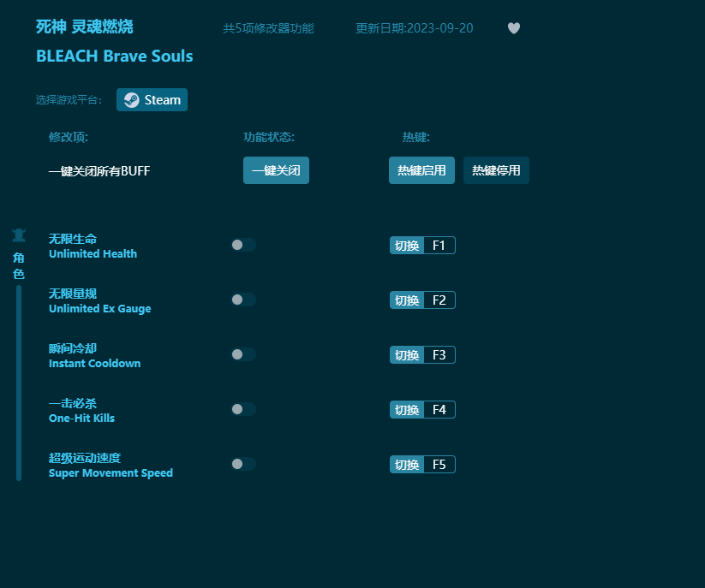Click 切换 F1 for Unlimited Health

422,245
